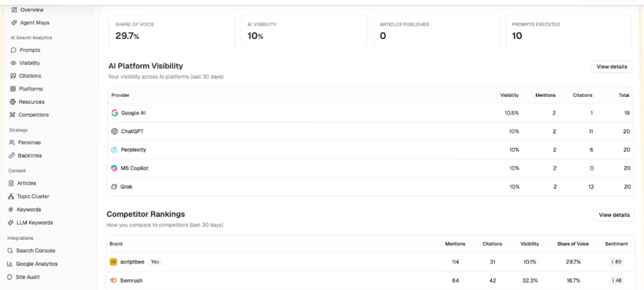The width and height of the screenshot is (644, 290).
Task: Click the ChatGPT logo icon
Action: (x=115, y=131)
